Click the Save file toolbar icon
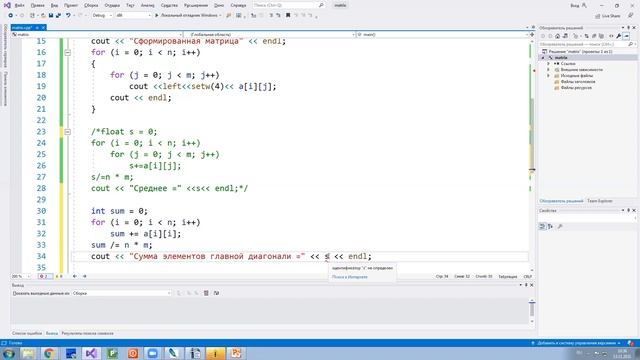 [x=51, y=15]
